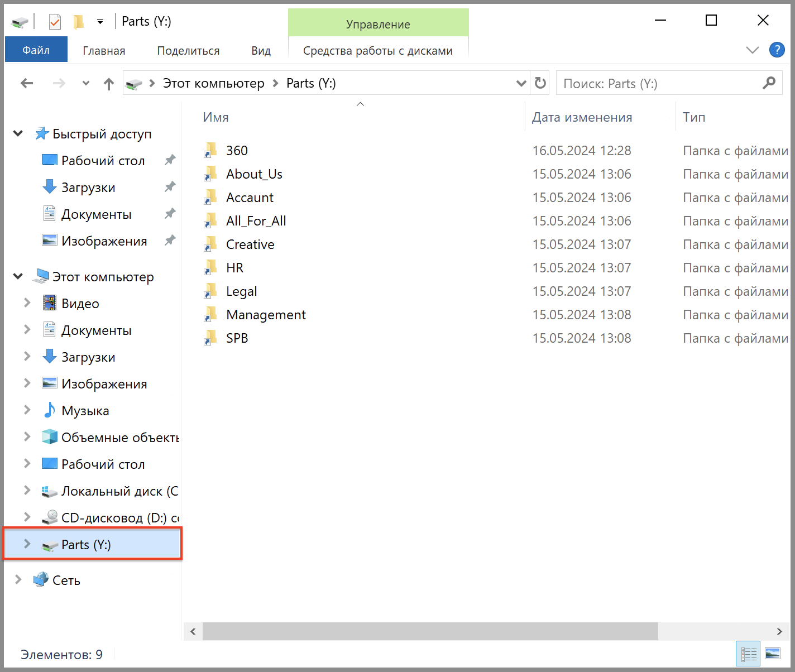Image resolution: width=795 pixels, height=672 pixels.
Task: Open the Help question mark icon
Action: click(777, 50)
